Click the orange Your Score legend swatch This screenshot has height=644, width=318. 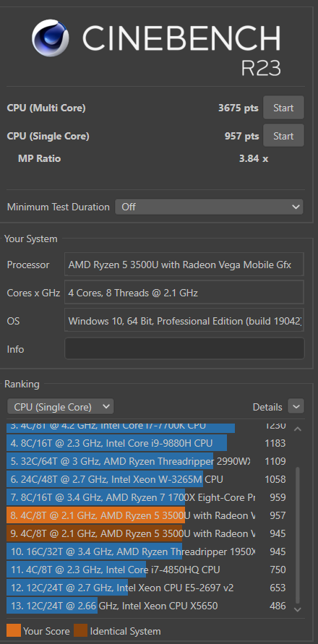[14, 630]
